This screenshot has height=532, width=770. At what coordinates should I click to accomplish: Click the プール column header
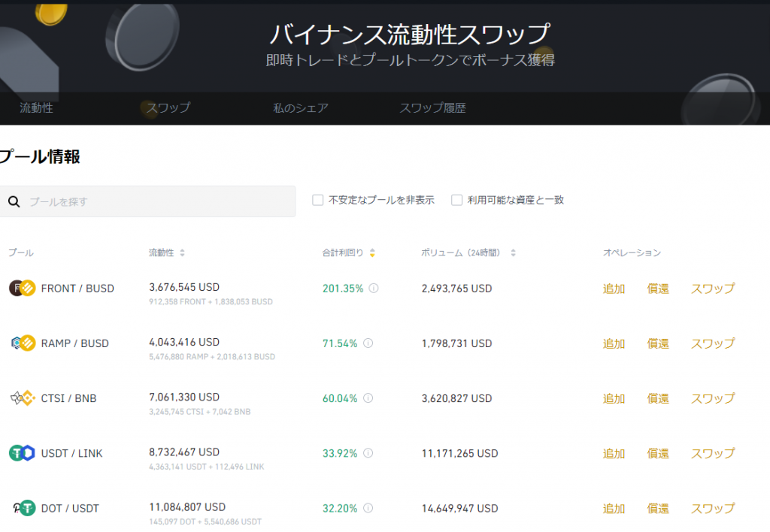[21, 252]
